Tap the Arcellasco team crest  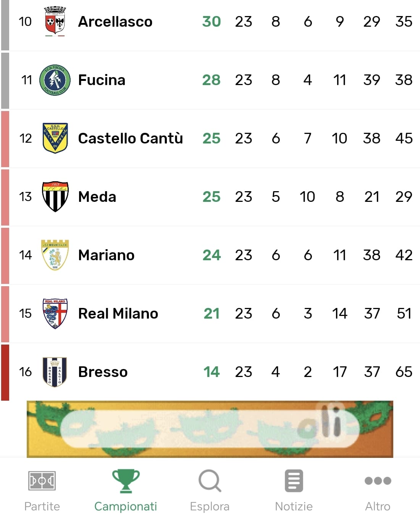(x=55, y=21)
